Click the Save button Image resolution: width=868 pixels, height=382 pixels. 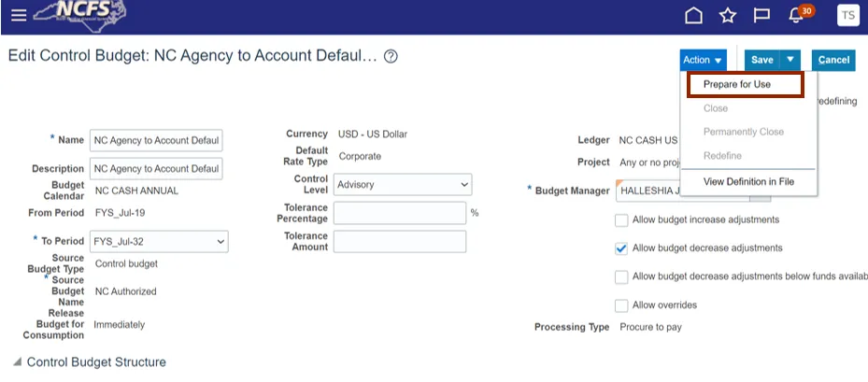click(x=761, y=60)
